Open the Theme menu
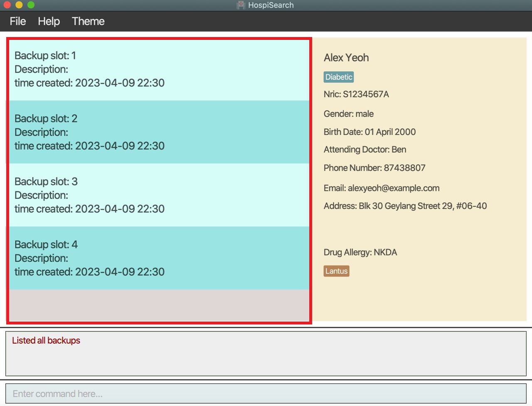The height and width of the screenshot is (406, 532). coord(88,21)
